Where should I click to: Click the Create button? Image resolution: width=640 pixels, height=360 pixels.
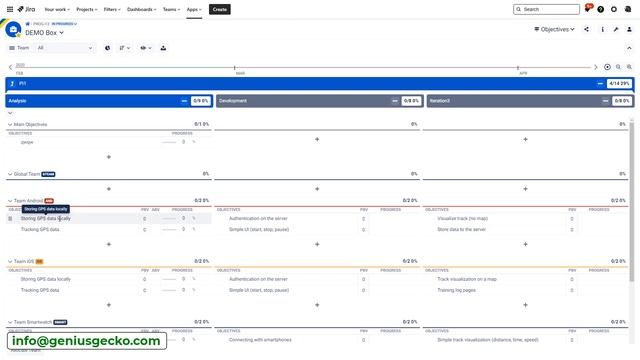click(x=220, y=9)
